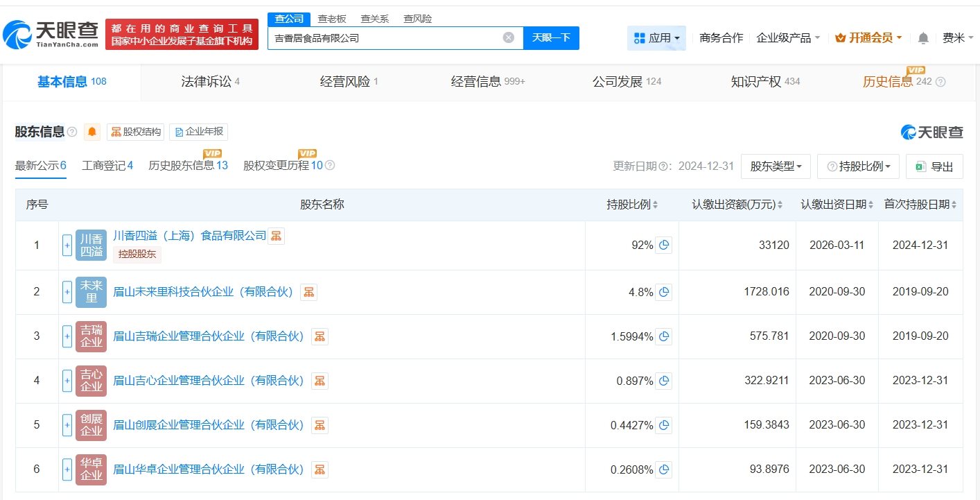This screenshot has height=500, width=980.
Task: Expand row for 眉山吉瑞企业管理 shareholder
Action: (x=67, y=336)
